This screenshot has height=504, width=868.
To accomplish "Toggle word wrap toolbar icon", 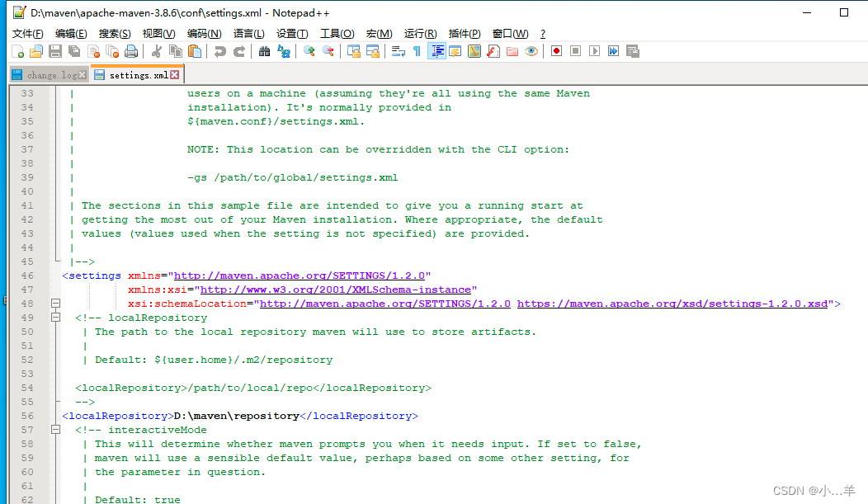I will coord(398,51).
